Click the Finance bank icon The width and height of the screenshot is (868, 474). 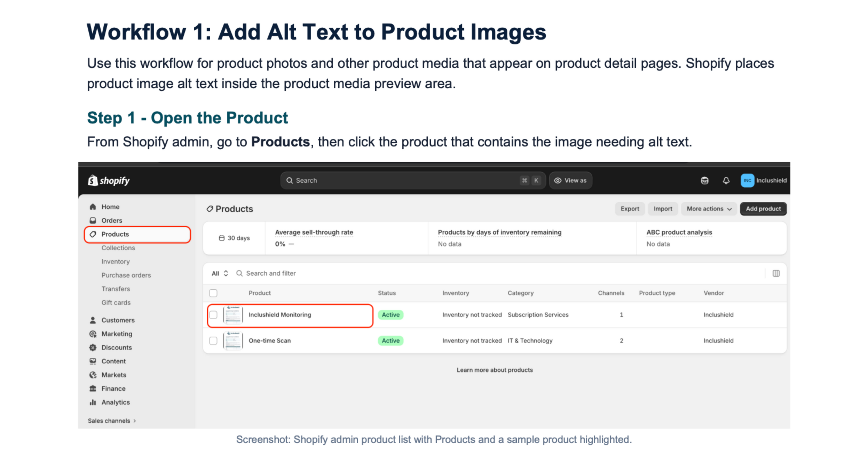click(x=93, y=389)
